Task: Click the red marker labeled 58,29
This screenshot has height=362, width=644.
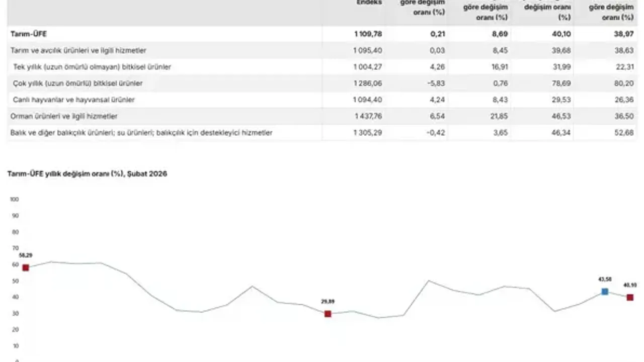Action: (x=26, y=267)
